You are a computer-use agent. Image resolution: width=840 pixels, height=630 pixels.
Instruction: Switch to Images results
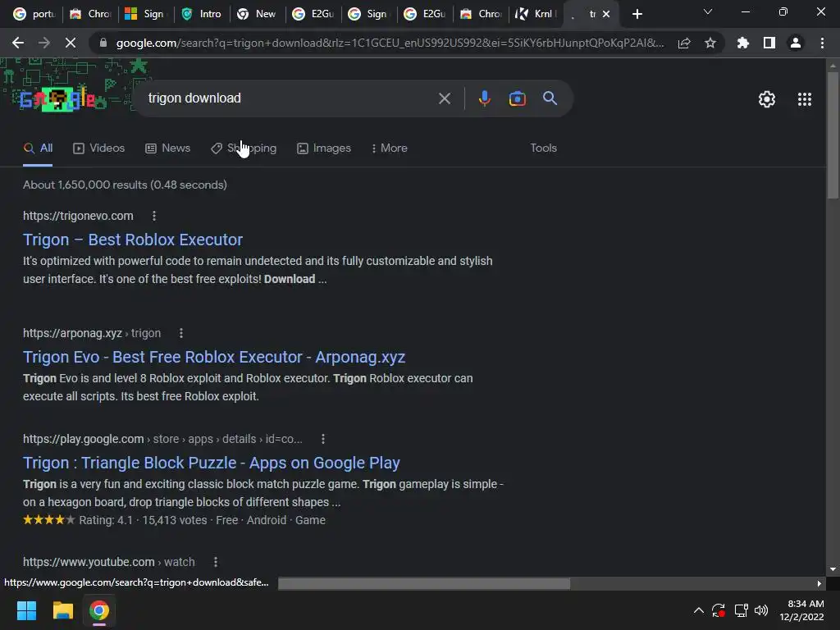pyautogui.click(x=323, y=148)
